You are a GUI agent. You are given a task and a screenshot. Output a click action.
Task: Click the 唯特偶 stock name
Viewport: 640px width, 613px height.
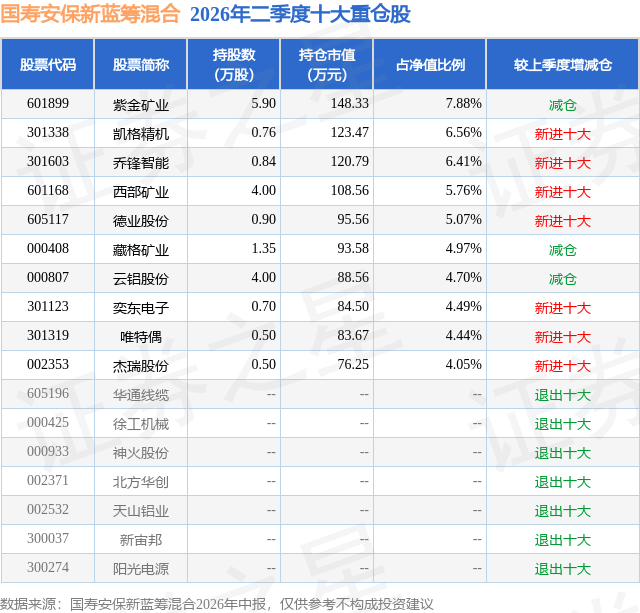pyautogui.click(x=141, y=337)
